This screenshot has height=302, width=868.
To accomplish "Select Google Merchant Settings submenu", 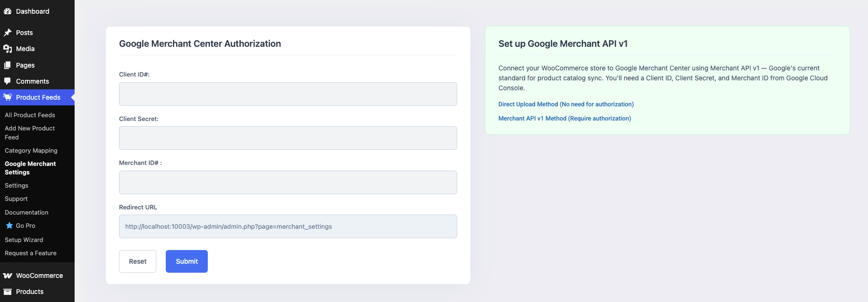I will [x=30, y=168].
